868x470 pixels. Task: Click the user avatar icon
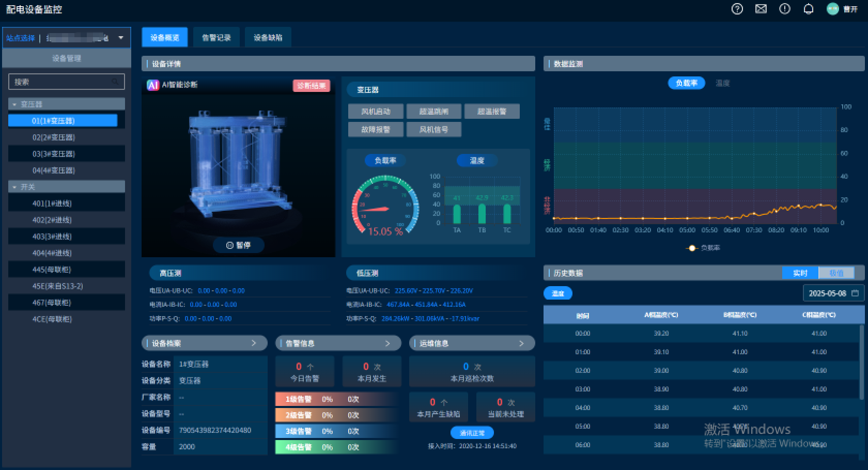[x=832, y=9]
